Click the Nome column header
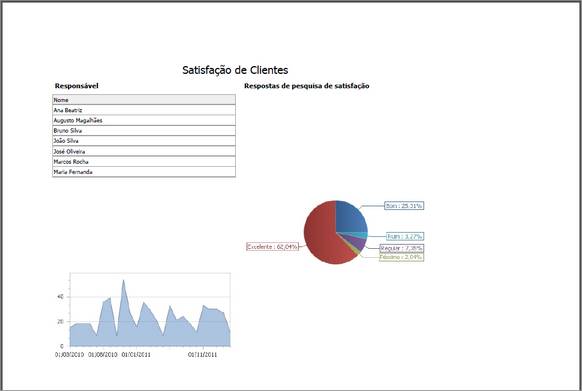582x391 pixels. point(144,100)
